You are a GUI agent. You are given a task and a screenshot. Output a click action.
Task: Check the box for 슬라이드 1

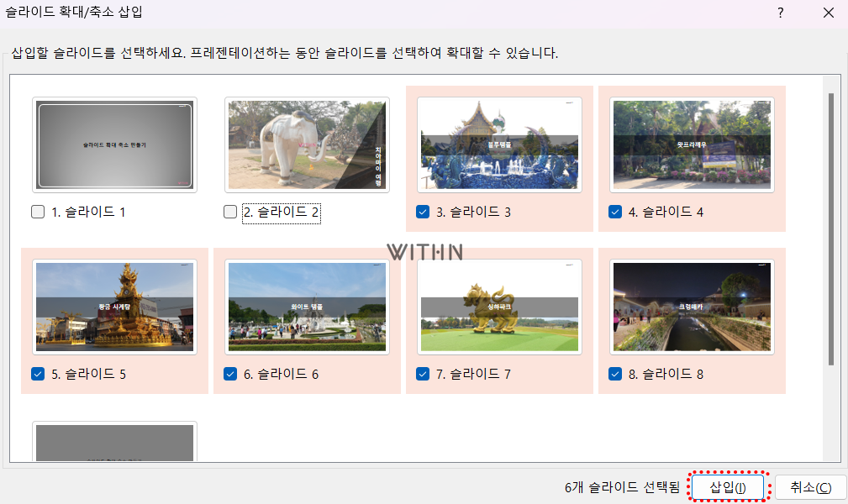38,212
